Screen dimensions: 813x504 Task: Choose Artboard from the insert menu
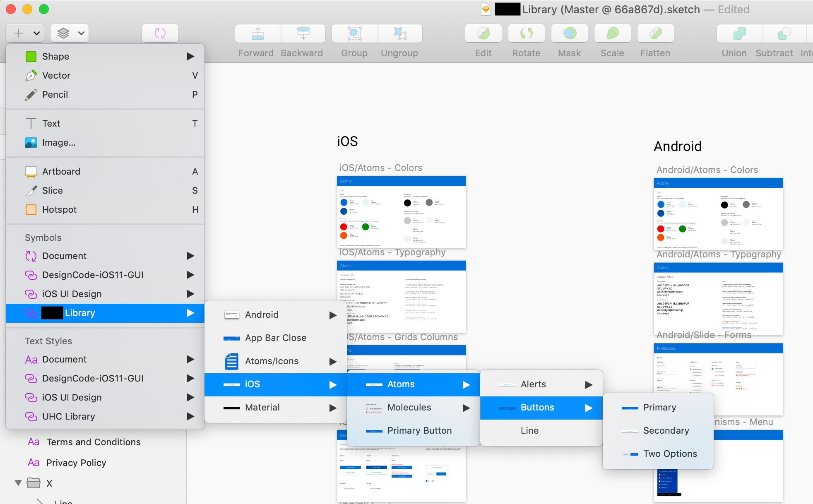[61, 171]
